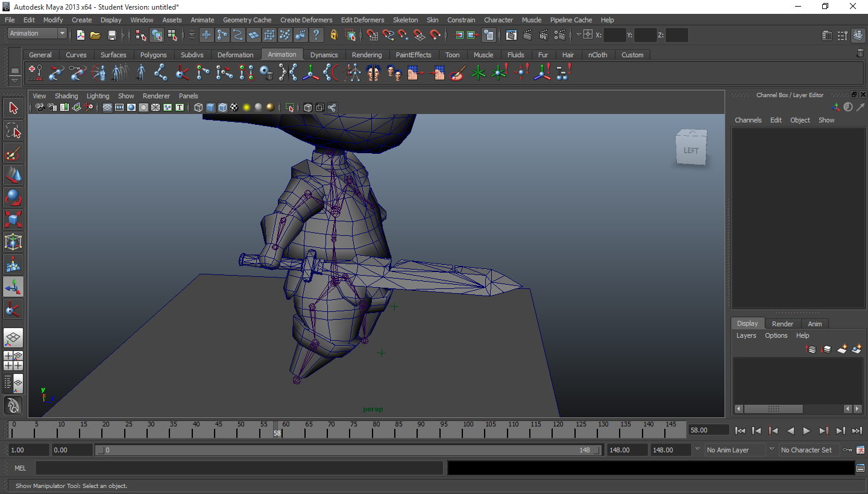Switch to the Polygons shelf tab
The image size is (868, 494).
pos(154,54)
